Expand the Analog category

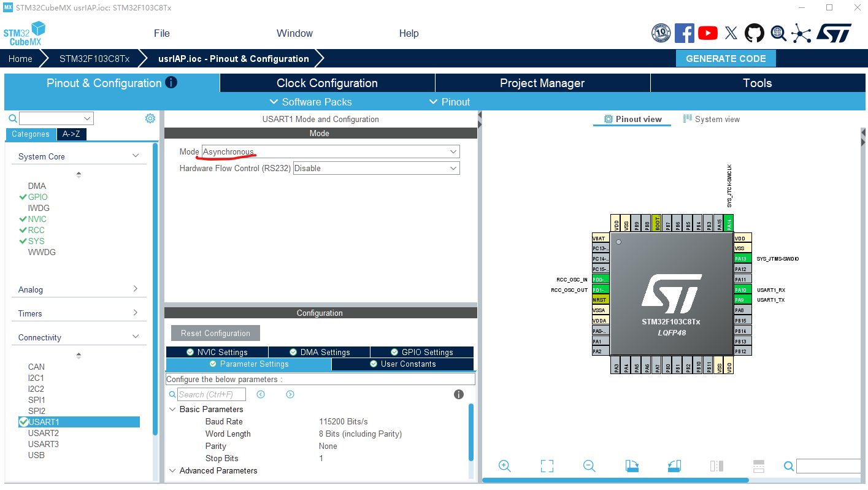coord(136,289)
